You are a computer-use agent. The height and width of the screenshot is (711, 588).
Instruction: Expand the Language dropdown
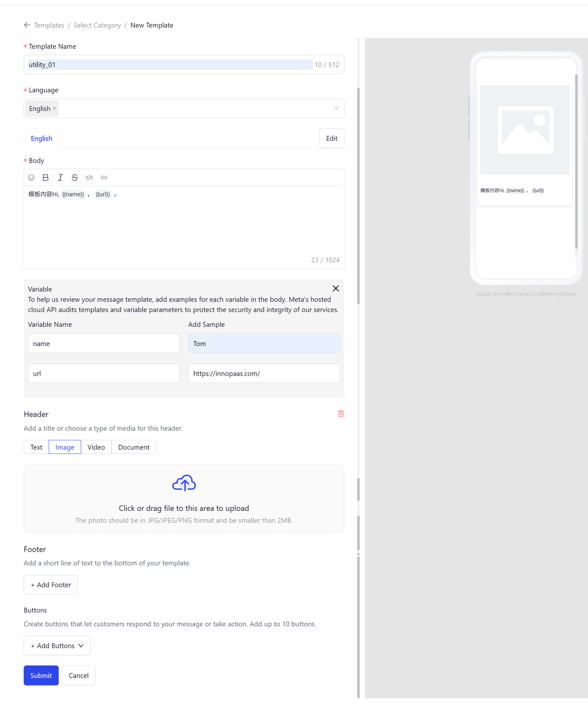tap(336, 108)
